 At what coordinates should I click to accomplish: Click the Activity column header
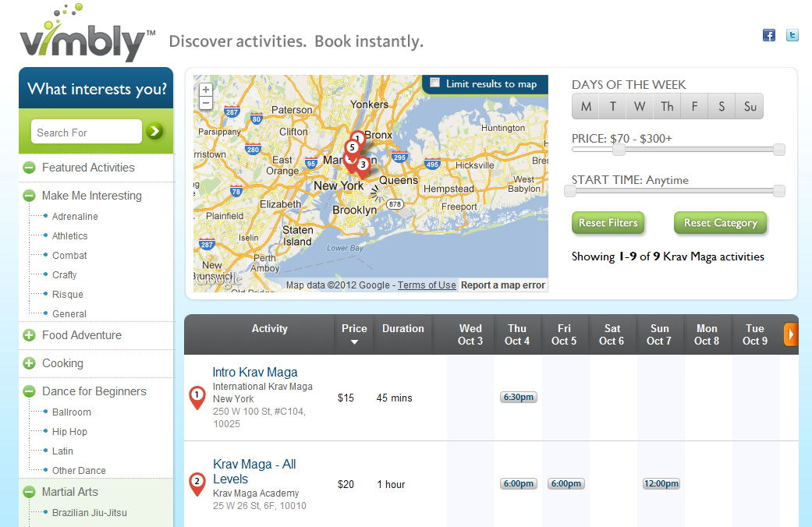269,329
